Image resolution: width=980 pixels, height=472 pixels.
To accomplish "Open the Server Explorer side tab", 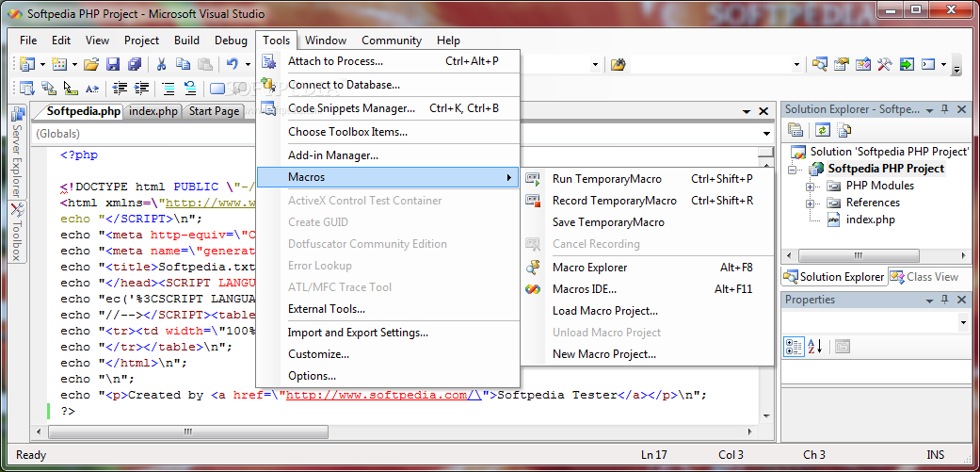I will coord(18,153).
